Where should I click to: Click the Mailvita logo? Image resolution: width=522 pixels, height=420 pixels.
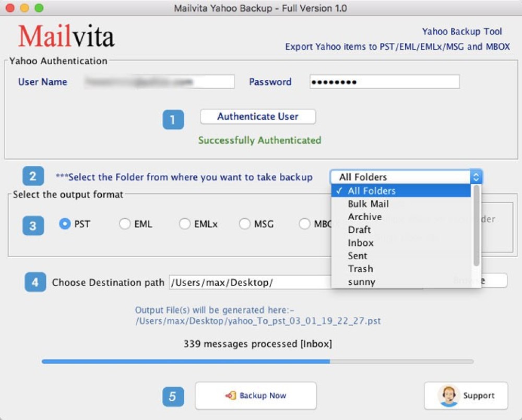66,37
